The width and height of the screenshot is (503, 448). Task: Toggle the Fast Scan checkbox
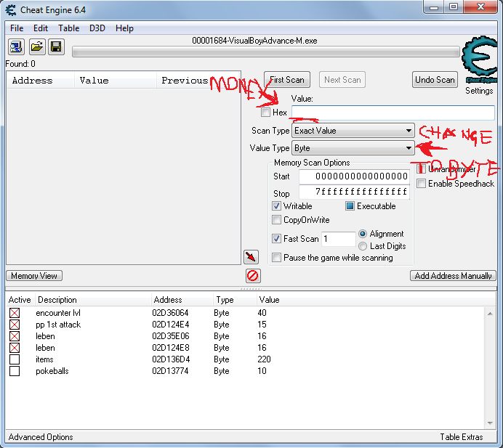(276, 238)
